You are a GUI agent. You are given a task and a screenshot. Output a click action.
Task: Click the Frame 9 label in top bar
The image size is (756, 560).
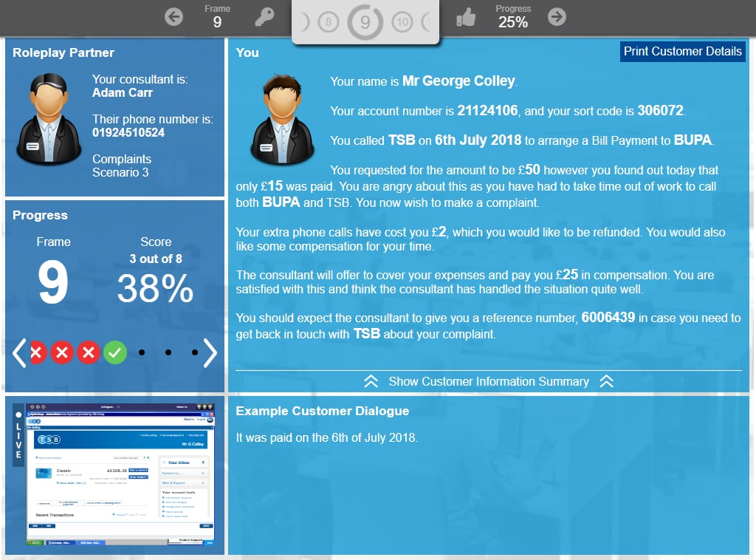click(218, 17)
